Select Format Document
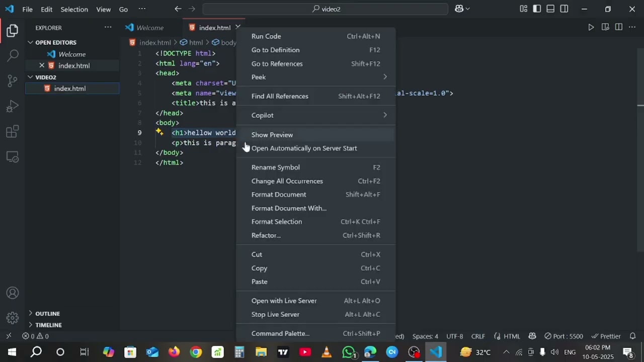 coord(316,195)
